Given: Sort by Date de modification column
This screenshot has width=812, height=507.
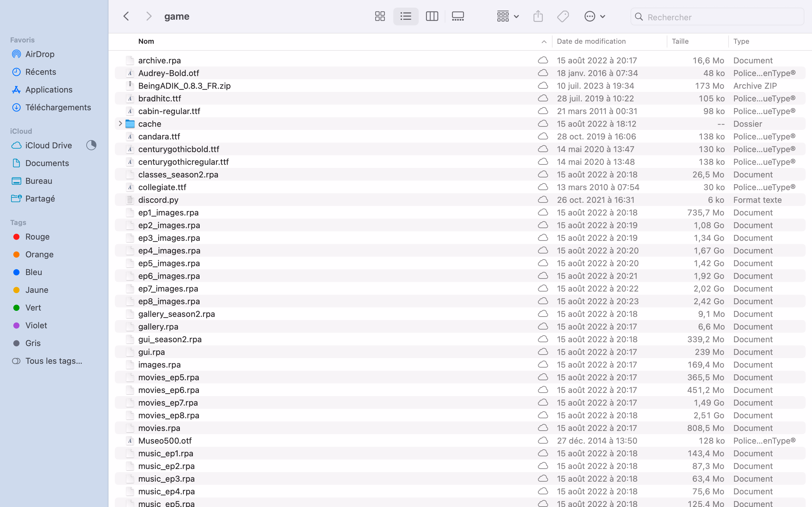Looking at the screenshot, I should tap(591, 41).
